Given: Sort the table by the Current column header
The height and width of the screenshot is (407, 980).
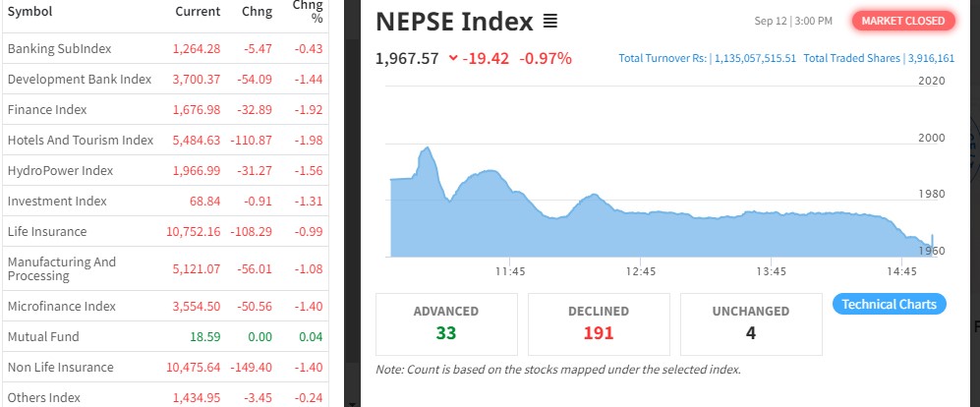Looking at the screenshot, I should click(197, 12).
